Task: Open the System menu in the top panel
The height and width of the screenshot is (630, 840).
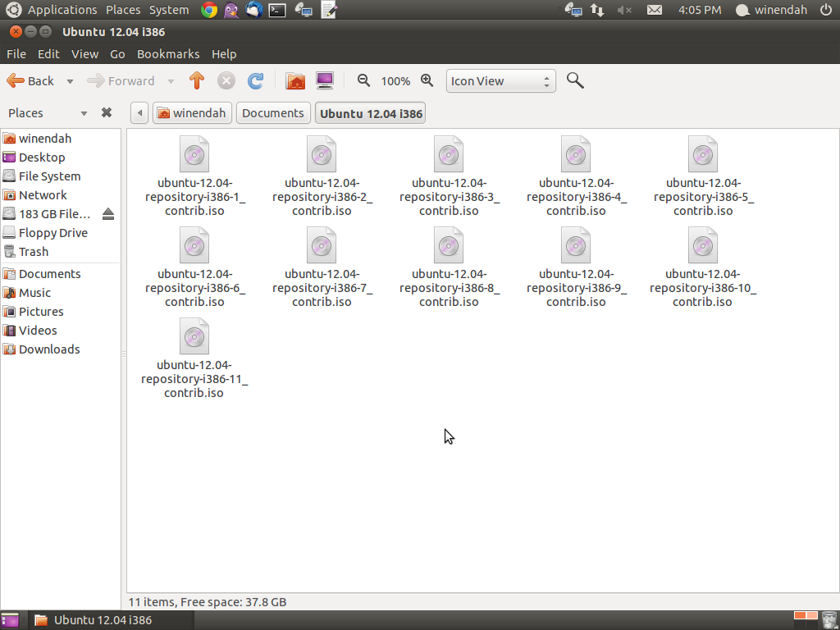Action: point(169,10)
